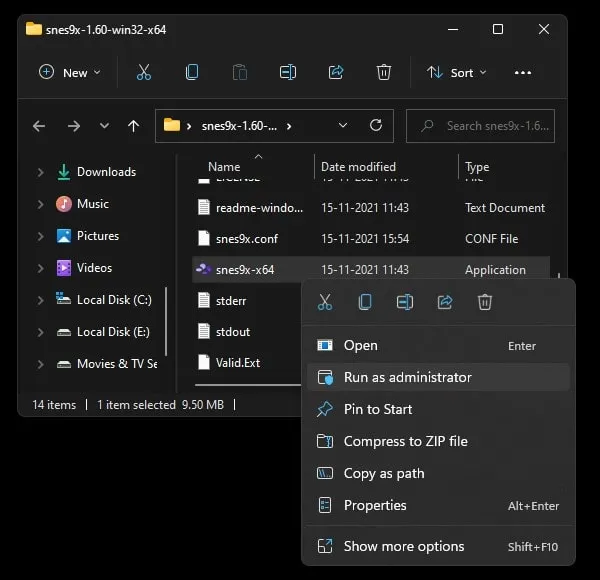Viewport: 600px width, 580px height.
Task: Click the Cut icon in the context menu
Action: [x=325, y=302]
